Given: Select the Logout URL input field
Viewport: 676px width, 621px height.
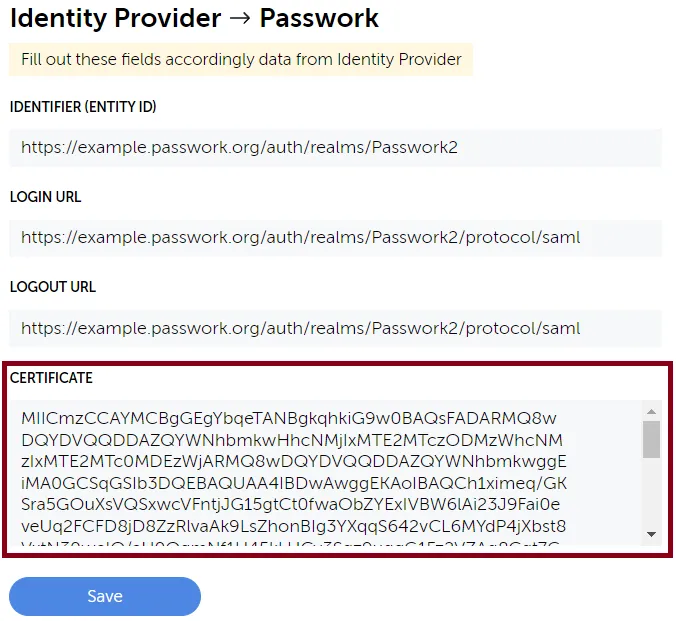Looking at the screenshot, I should 335,328.
